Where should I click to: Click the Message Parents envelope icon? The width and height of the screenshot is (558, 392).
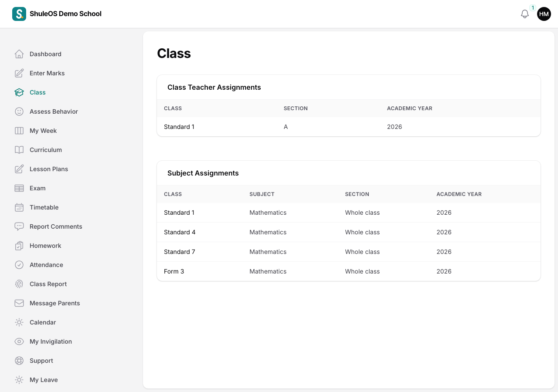19,303
